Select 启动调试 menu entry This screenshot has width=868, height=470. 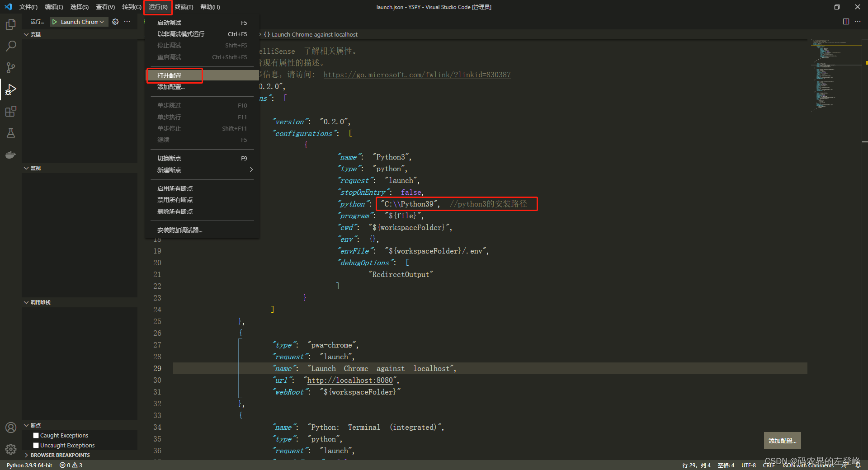coord(170,23)
